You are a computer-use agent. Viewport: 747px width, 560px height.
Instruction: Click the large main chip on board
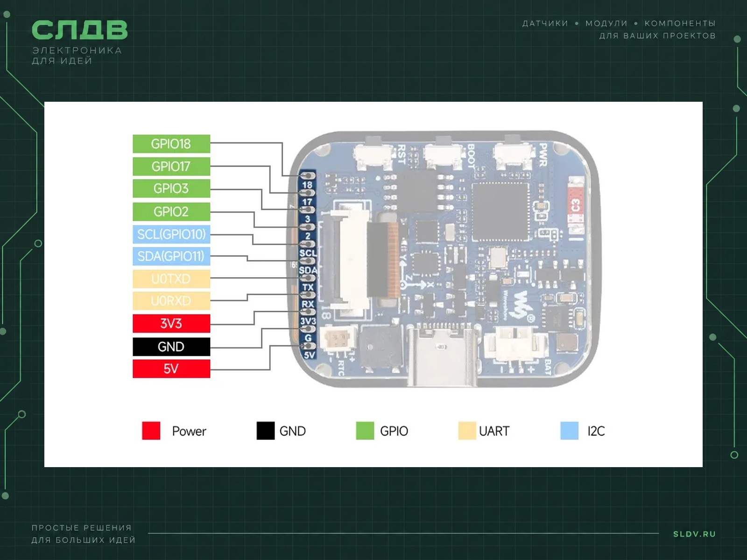tap(500, 212)
